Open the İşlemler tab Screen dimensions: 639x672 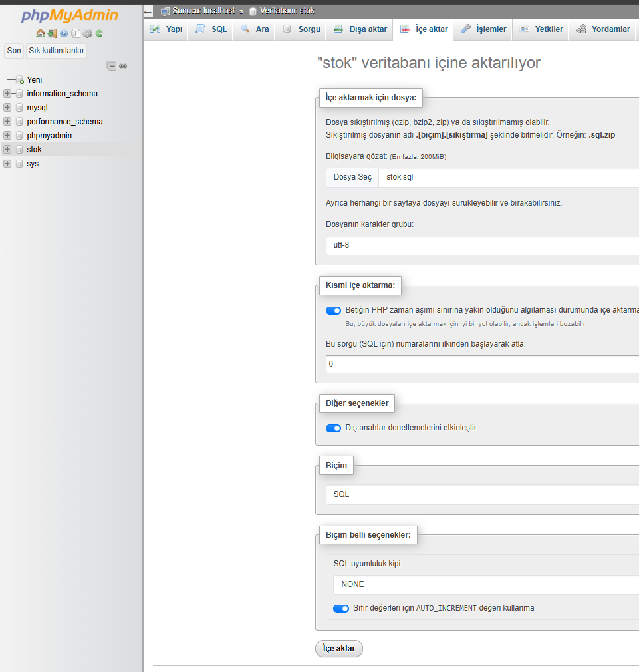tap(483, 29)
